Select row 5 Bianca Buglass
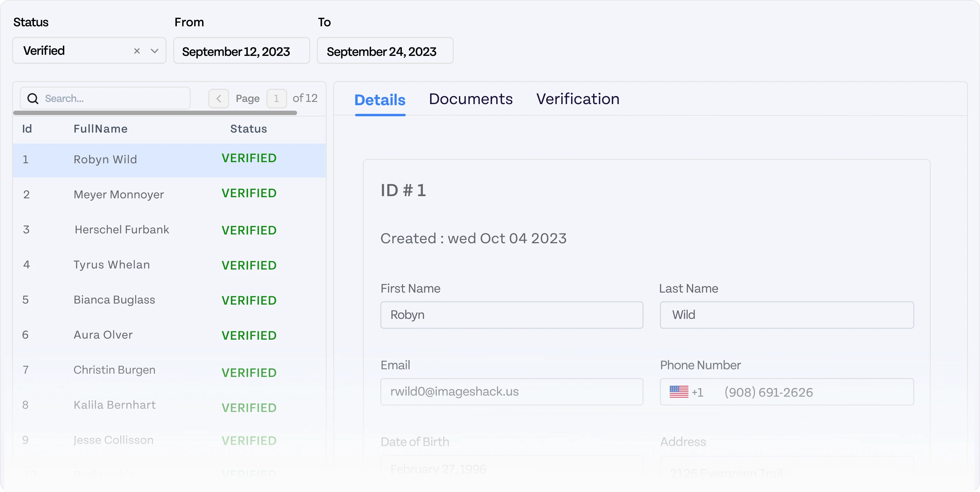Screen dimensions: 980x492 coord(170,300)
